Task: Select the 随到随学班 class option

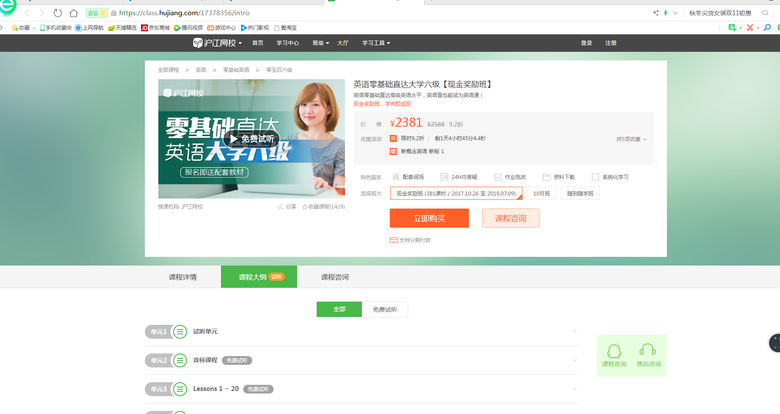Action: 580,193
